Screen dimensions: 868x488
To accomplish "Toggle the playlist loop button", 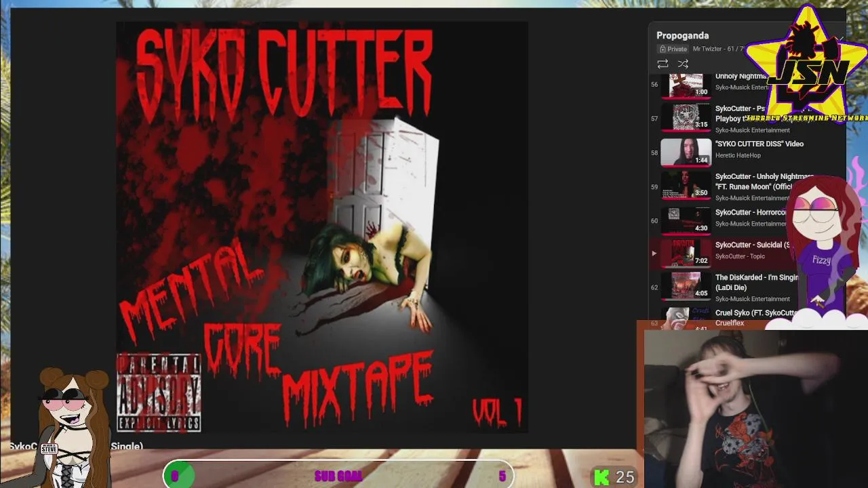I will [x=663, y=64].
